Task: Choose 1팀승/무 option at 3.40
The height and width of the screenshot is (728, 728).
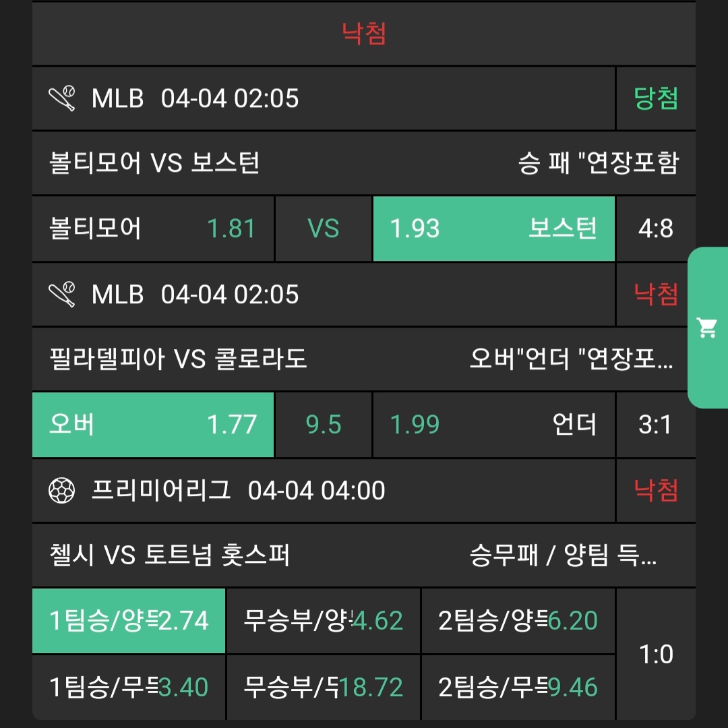Action: 129,688
